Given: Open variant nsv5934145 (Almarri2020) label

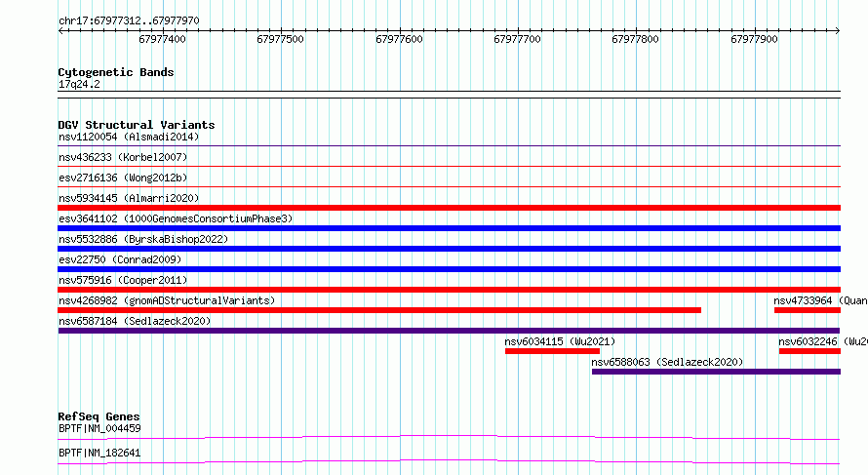Looking at the screenshot, I should [x=129, y=198].
